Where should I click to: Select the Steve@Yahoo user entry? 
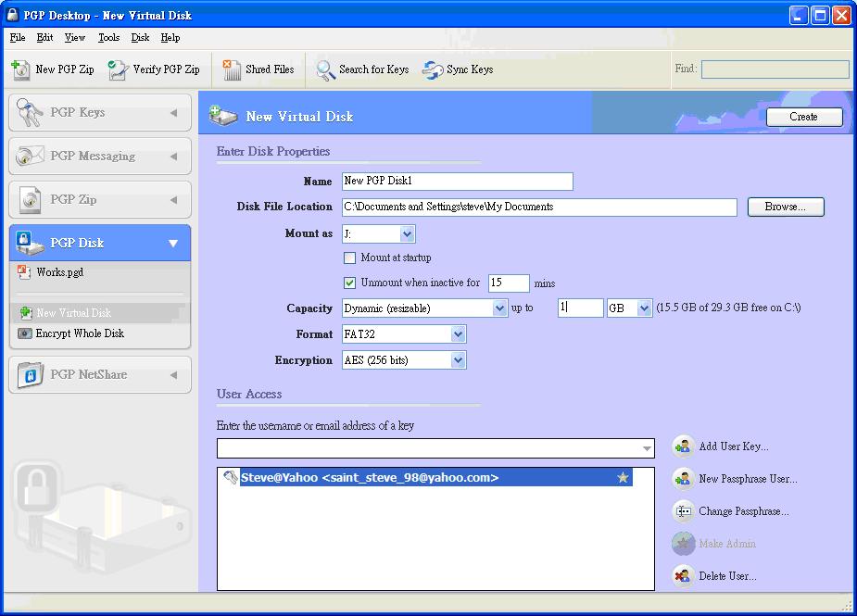435,478
